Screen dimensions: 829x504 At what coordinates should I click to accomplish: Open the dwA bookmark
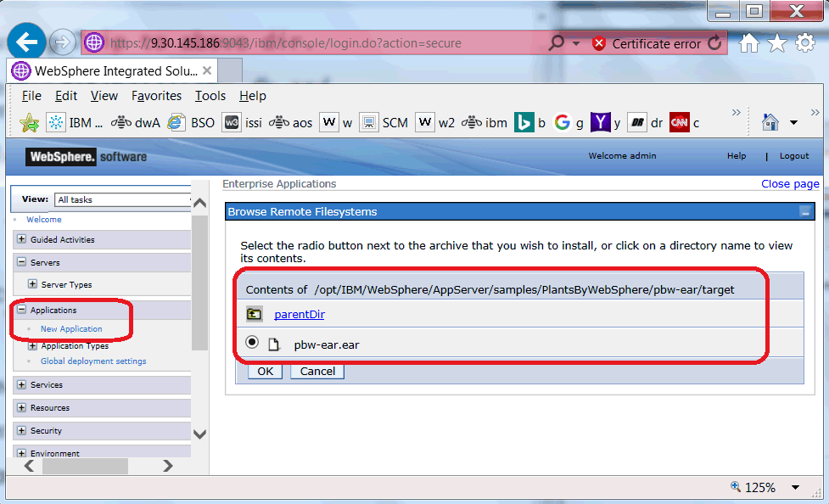(x=136, y=123)
